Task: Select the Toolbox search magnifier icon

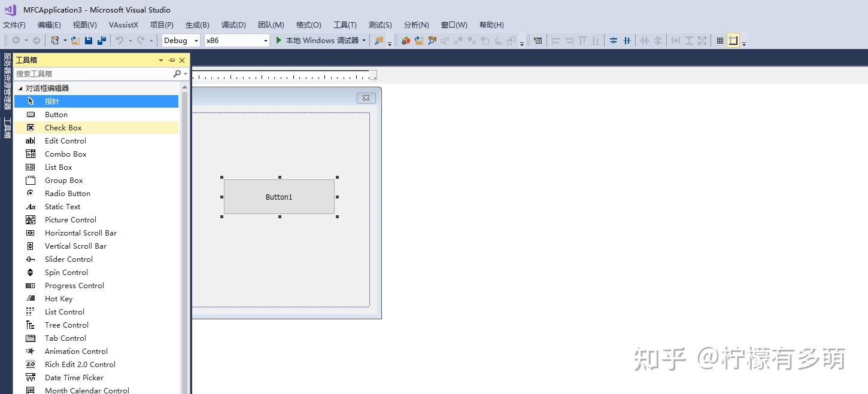Action: coord(177,74)
